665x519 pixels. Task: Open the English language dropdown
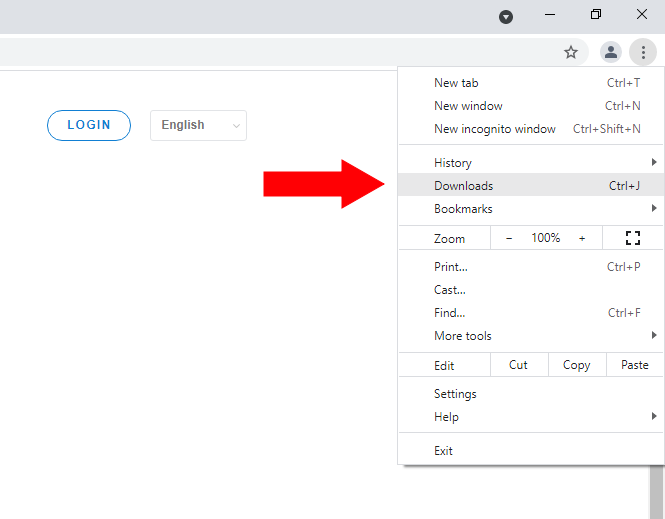(x=198, y=125)
